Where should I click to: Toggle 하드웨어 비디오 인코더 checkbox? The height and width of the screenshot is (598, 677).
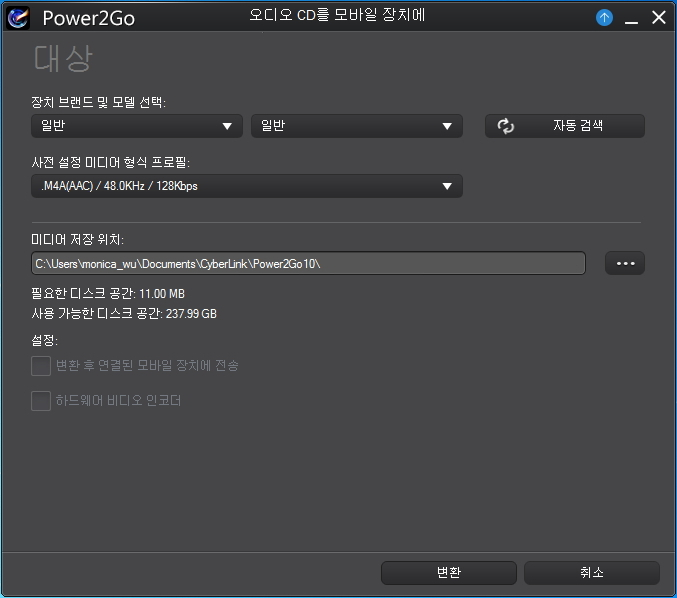coord(41,401)
